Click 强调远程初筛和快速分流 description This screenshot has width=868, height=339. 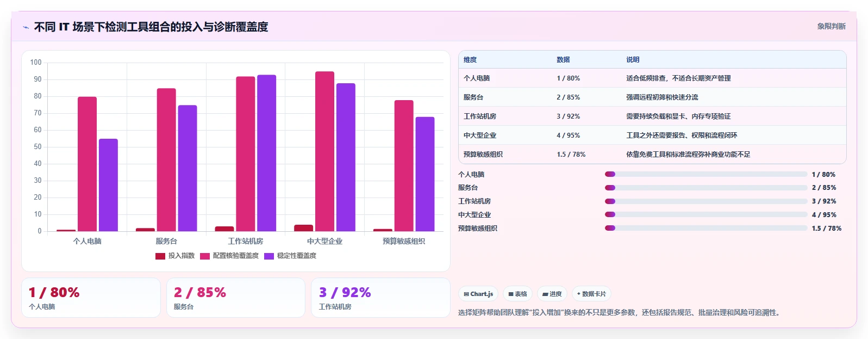(662, 97)
